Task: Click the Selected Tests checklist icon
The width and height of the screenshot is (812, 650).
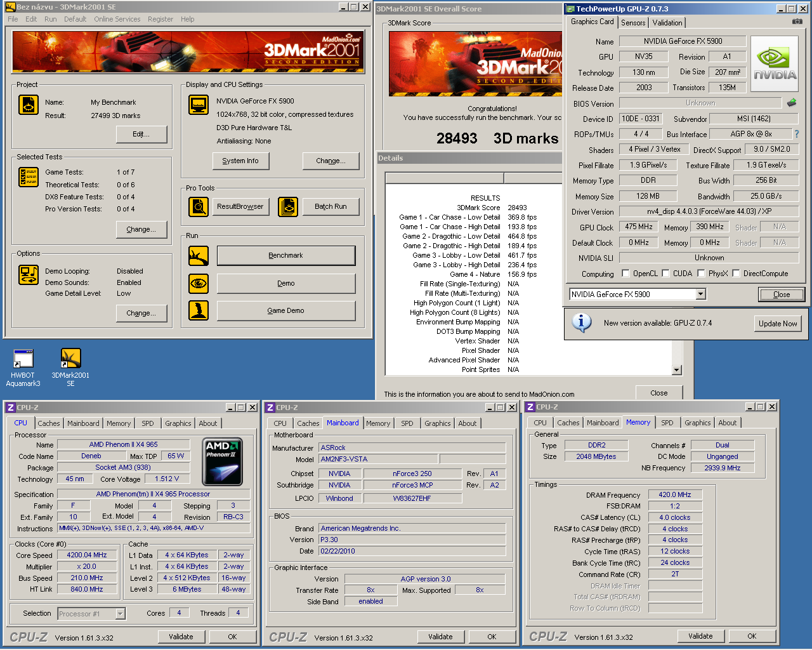Action: coord(29,177)
